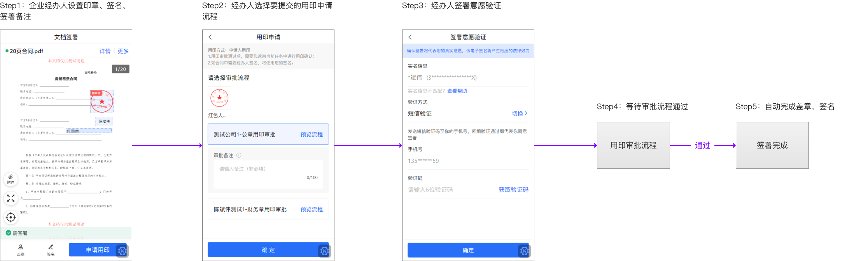Click the 请输入备注 remark text field

(x=268, y=174)
